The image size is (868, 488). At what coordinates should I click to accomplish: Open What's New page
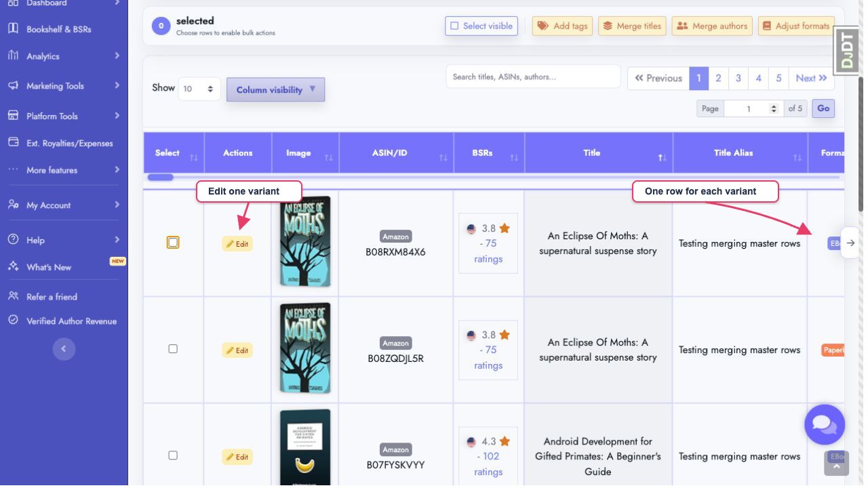(49, 267)
